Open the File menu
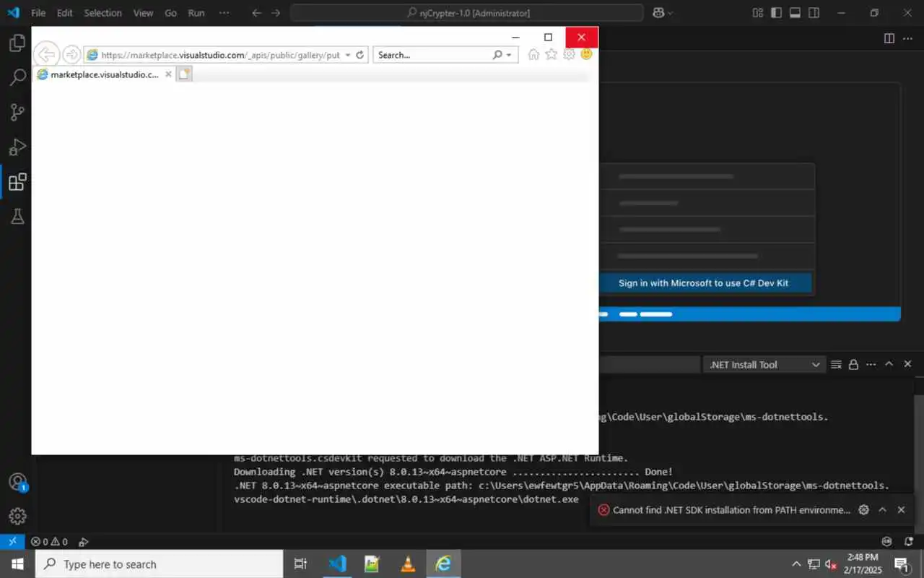This screenshot has width=924, height=578. [38, 13]
